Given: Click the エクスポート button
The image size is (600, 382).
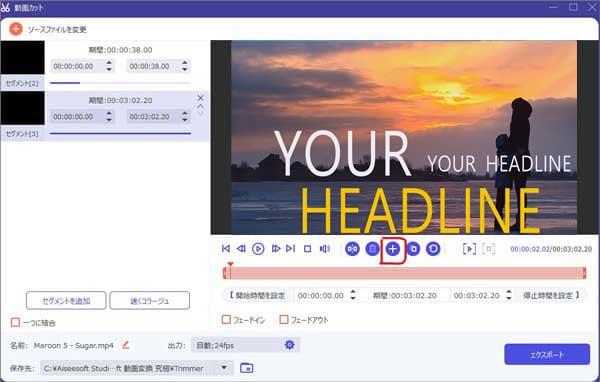Looking at the screenshot, I should 547,354.
